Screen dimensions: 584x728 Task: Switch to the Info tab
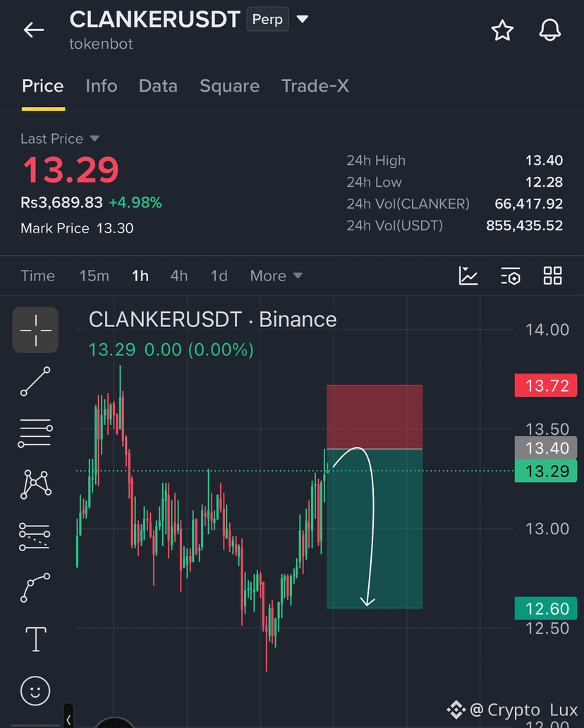102,86
